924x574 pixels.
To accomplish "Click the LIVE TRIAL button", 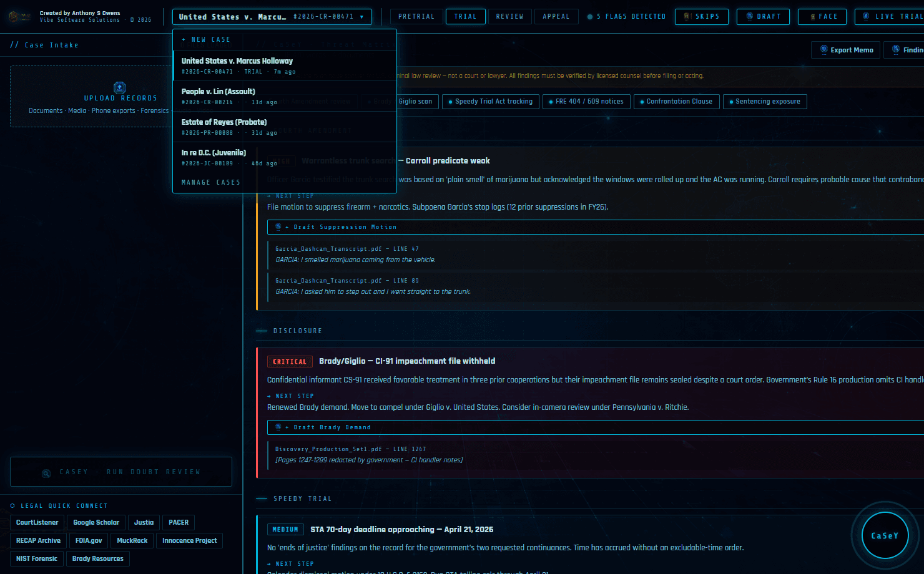I will pos(890,17).
